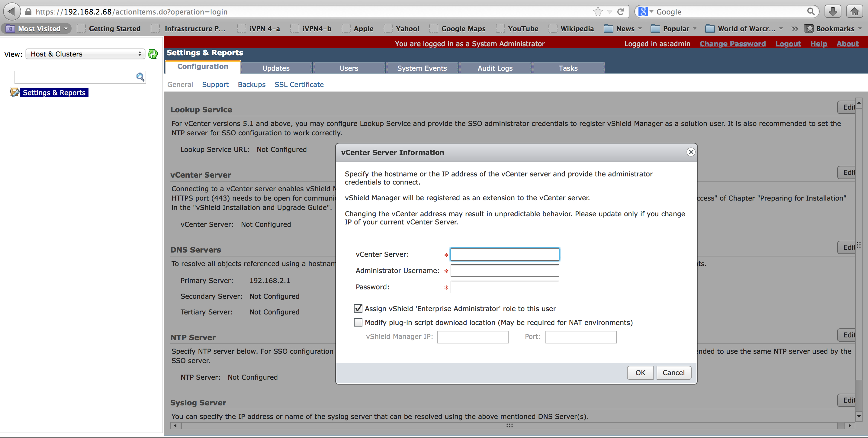Viewport: 868px width, 438px height.
Task: Click the browser back arrow button
Action: pos(11,11)
